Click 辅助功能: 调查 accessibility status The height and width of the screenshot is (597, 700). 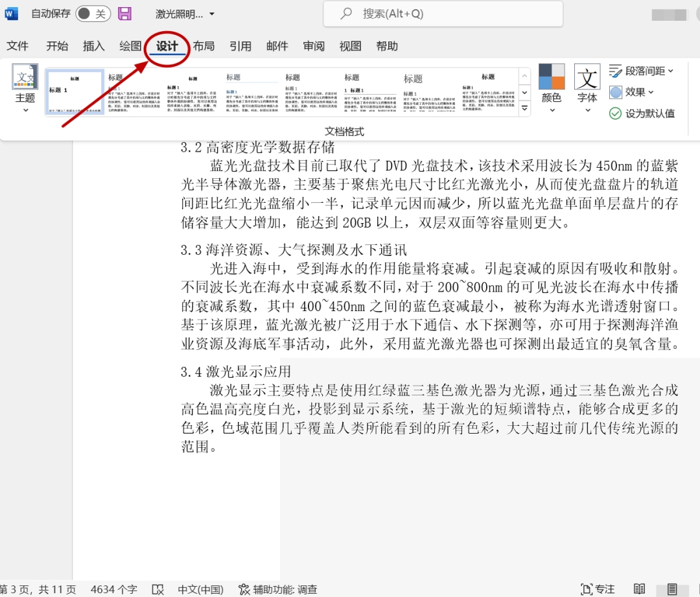[x=277, y=589]
